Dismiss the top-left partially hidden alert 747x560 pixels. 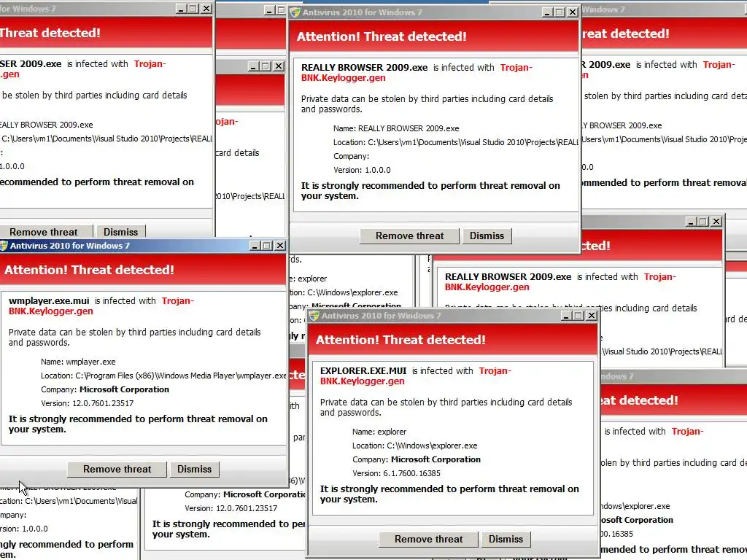tap(120, 232)
